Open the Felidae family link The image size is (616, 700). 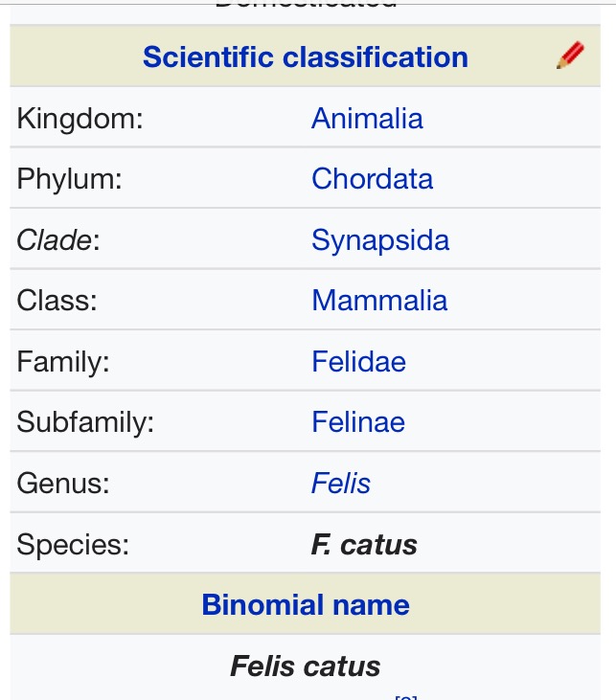(x=358, y=361)
